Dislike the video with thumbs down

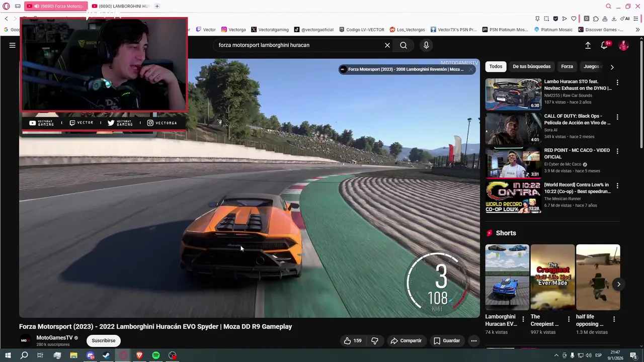(375, 340)
